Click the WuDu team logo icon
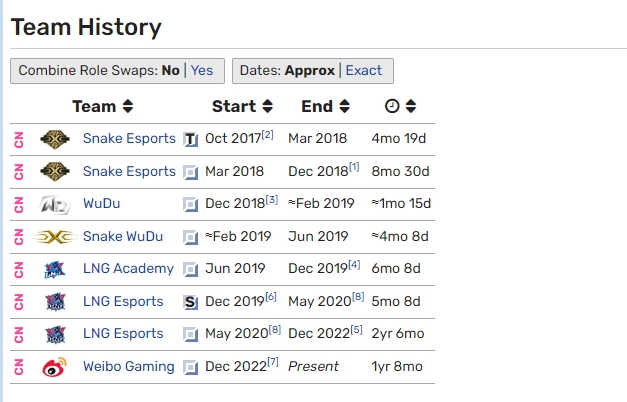The height and width of the screenshot is (402, 627). 55,205
